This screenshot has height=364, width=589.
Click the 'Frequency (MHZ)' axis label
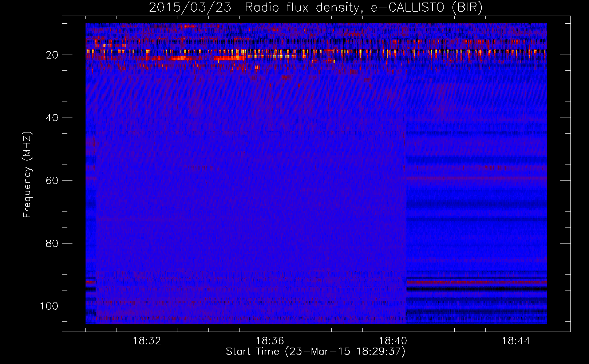coord(27,174)
